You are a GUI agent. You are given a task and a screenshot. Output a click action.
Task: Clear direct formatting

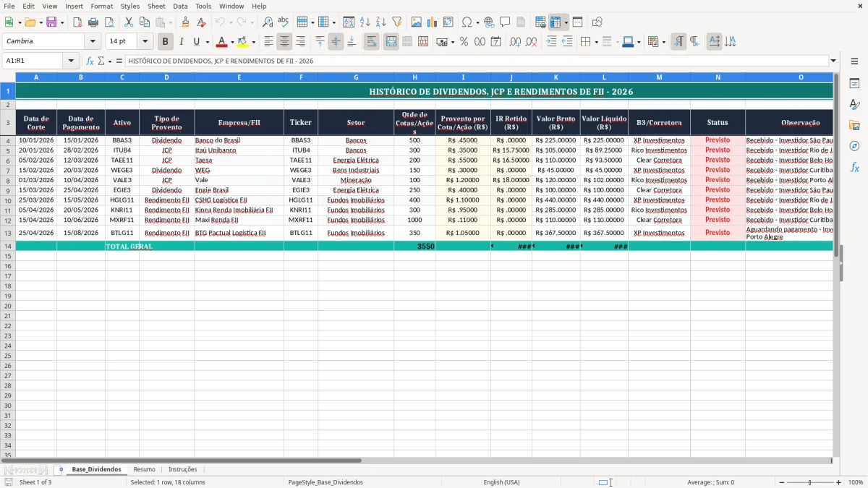click(x=202, y=22)
